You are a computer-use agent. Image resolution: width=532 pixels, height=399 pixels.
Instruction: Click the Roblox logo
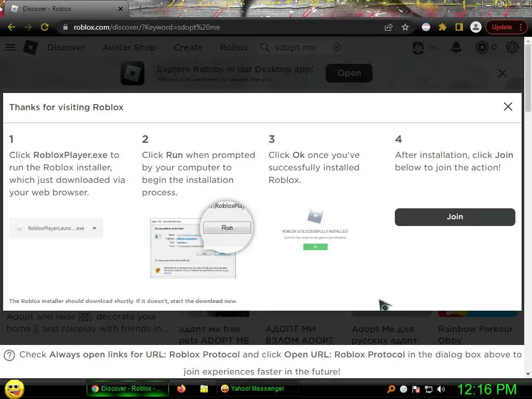[31, 47]
